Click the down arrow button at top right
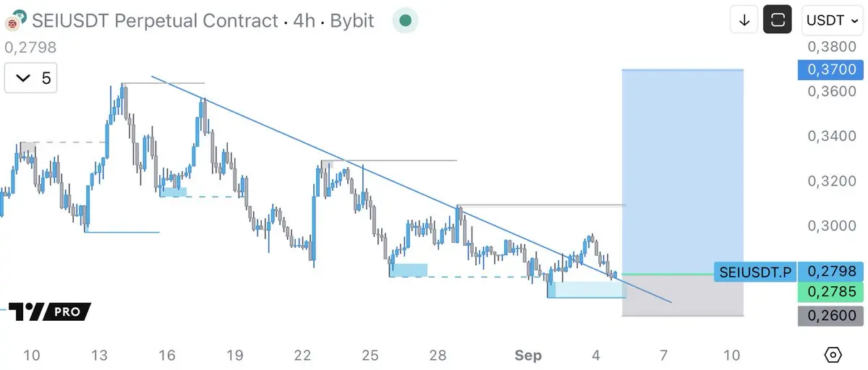Image resolution: width=868 pixels, height=370 pixels. pyautogui.click(x=744, y=20)
